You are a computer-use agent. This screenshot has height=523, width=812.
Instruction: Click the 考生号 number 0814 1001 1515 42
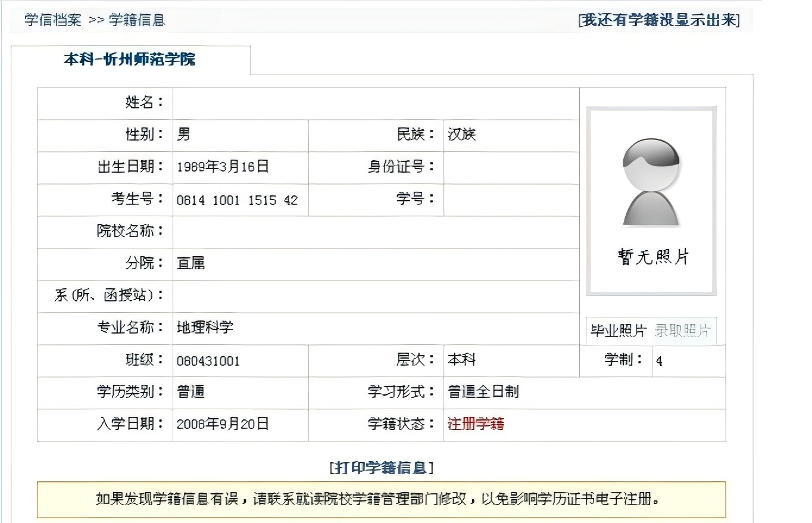point(237,200)
